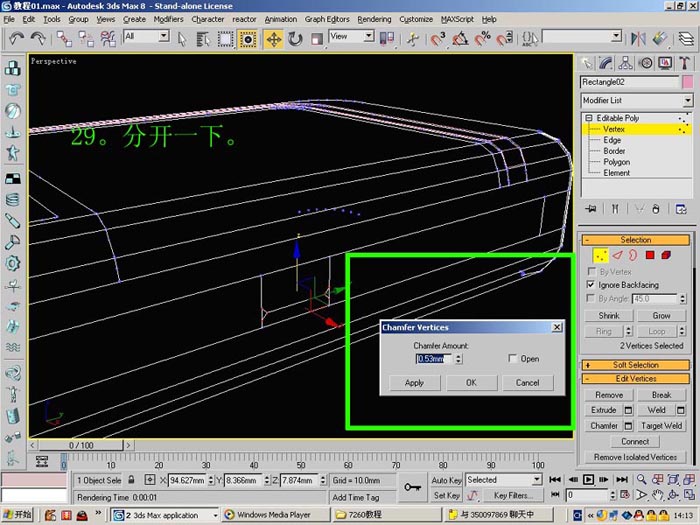Toggle the Set Key large key button
This screenshot has width=700, height=525.
(x=412, y=487)
